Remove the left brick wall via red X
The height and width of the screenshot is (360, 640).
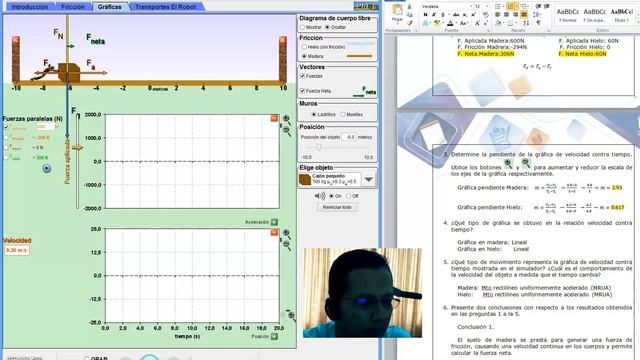coord(16,40)
